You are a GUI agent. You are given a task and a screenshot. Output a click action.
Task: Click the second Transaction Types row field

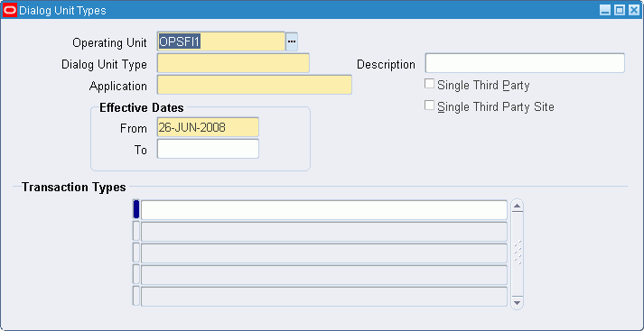pyautogui.click(x=324, y=232)
